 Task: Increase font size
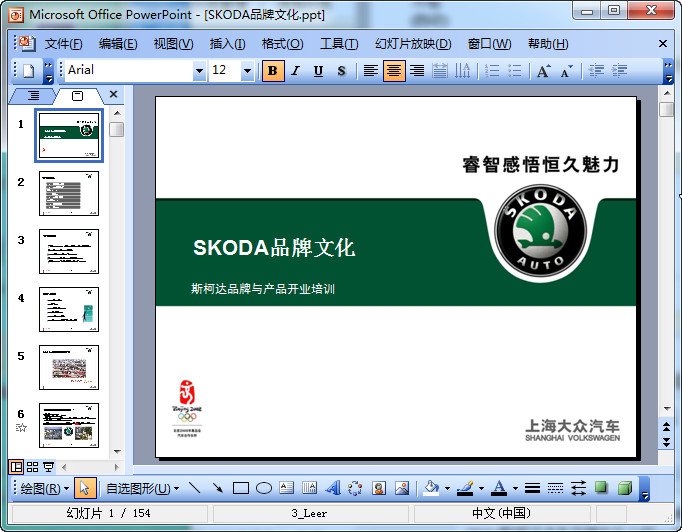[544, 70]
